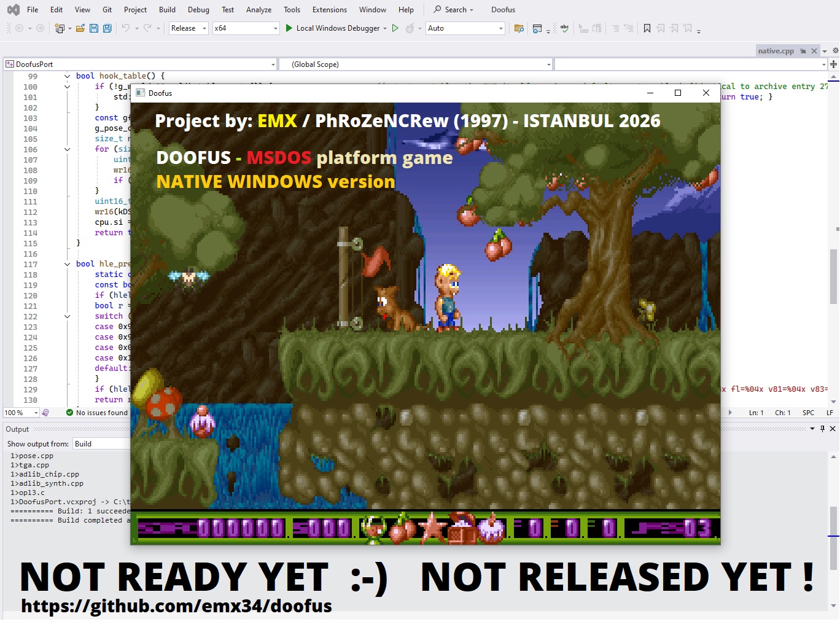Open the Extensions menu
840x635 pixels.
click(330, 10)
